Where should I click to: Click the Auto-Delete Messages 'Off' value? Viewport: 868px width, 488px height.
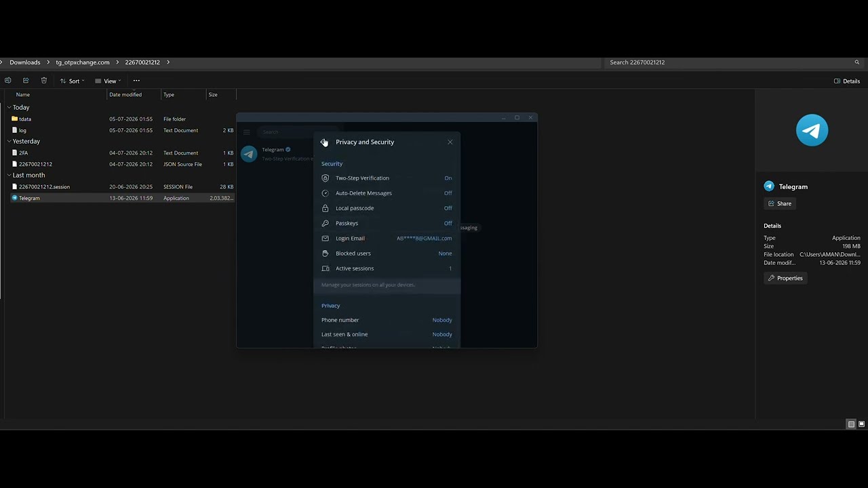(448, 193)
